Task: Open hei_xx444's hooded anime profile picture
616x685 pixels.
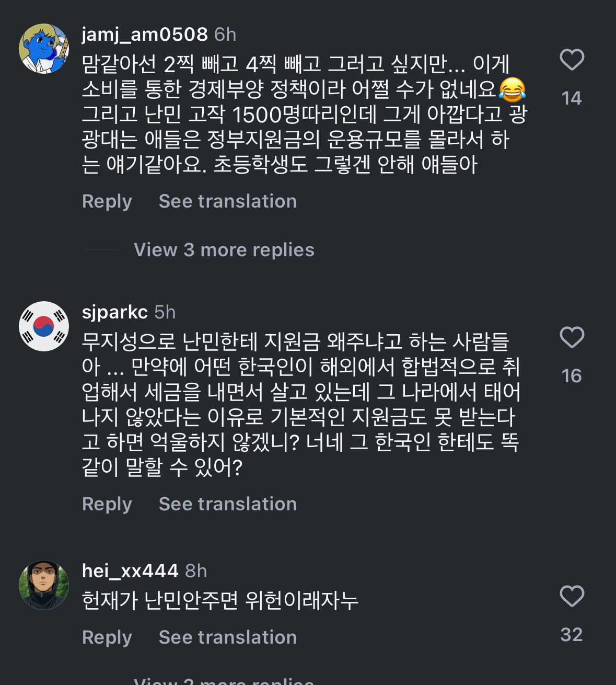Action: [x=44, y=585]
